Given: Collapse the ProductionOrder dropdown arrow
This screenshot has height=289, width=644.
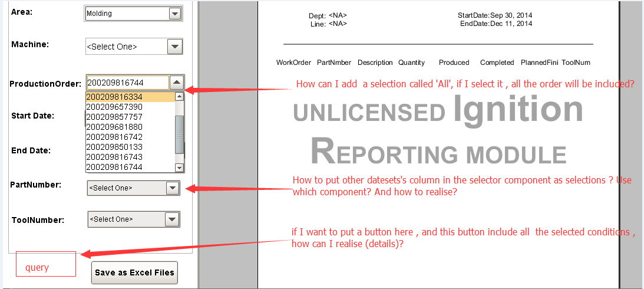Looking at the screenshot, I should pyautogui.click(x=177, y=83).
